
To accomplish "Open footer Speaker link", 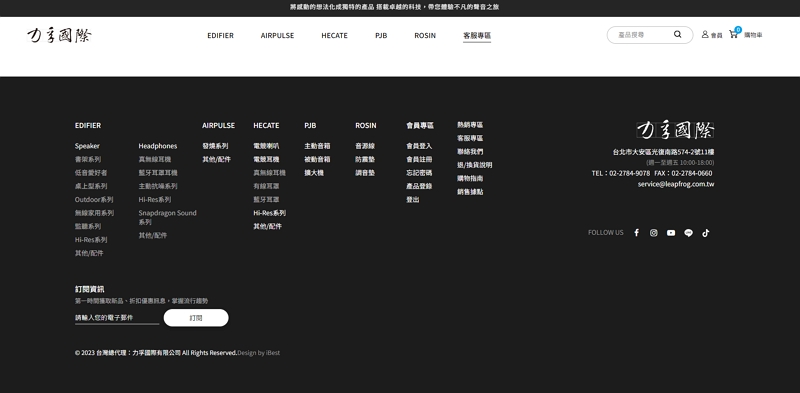I will 87,146.
